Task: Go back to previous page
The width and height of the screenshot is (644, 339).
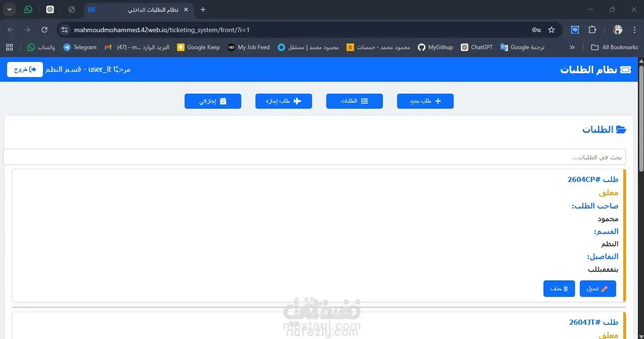Action: click(x=10, y=30)
